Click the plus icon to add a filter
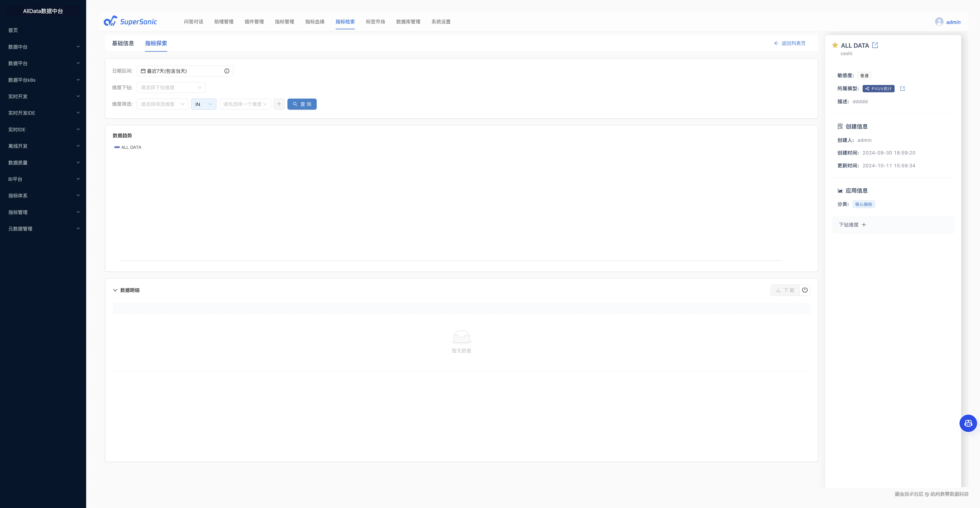The image size is (980, 508). tap(279, 104)
